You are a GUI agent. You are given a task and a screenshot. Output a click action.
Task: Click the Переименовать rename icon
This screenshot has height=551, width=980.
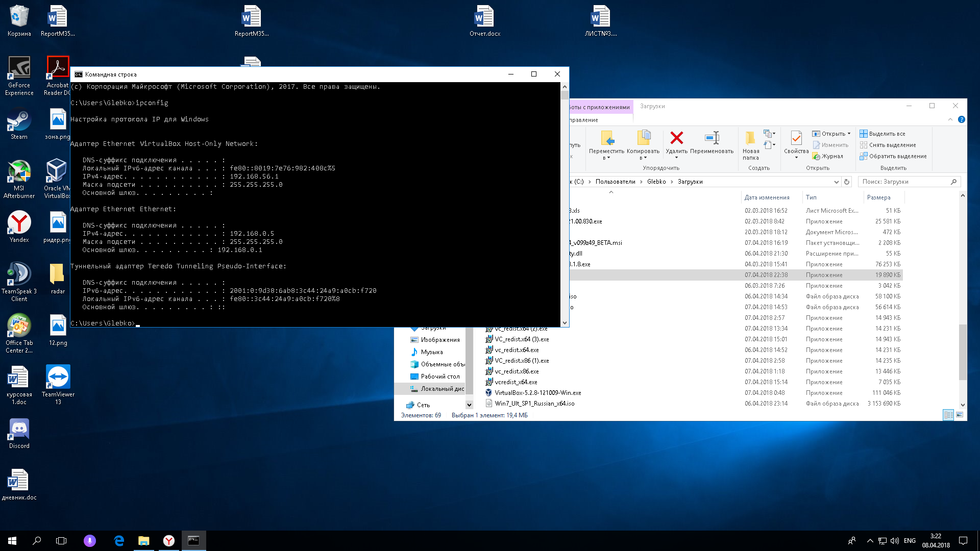[x=712, y=138]
